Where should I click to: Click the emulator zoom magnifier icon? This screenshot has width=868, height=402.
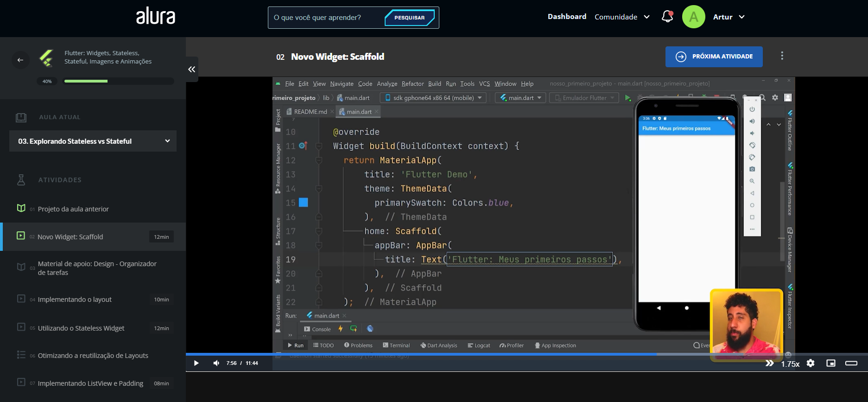(752, 181)
